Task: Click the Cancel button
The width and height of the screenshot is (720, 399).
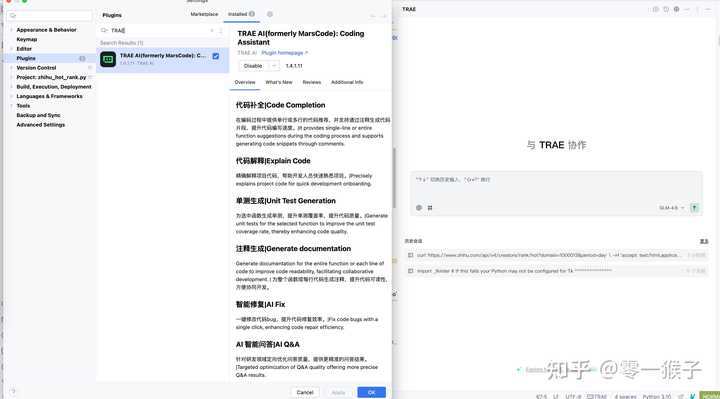Action: point(305,392)
